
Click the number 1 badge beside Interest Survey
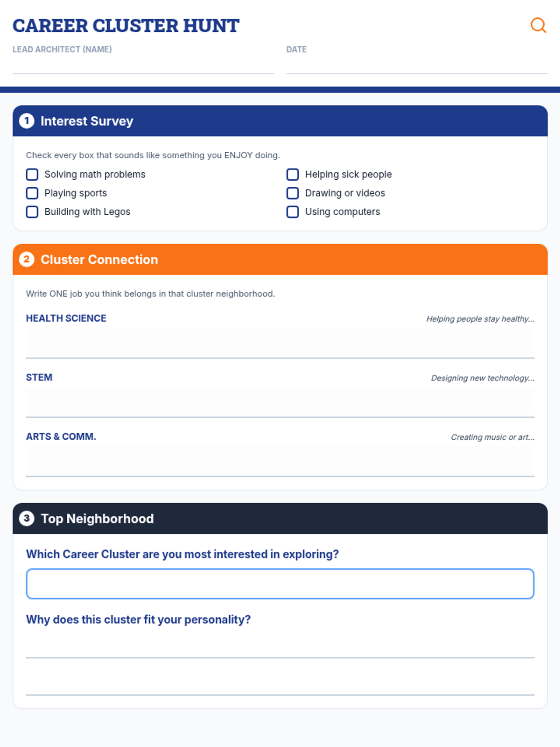27,121
